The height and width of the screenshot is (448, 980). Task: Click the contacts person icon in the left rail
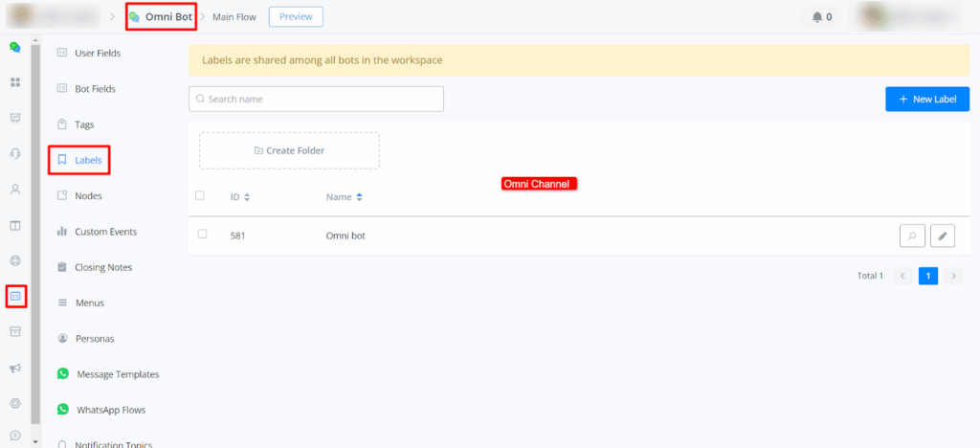pyautogui.click(x=15, y=190)
